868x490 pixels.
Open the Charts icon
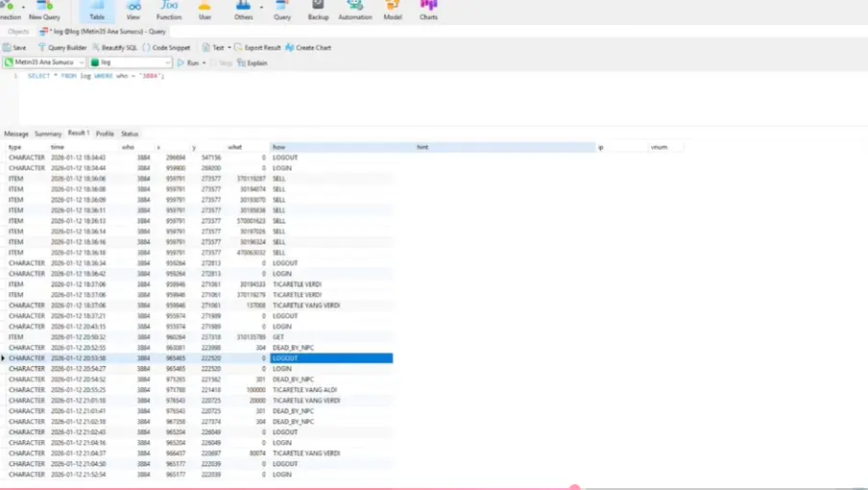[x=428, y=11]
